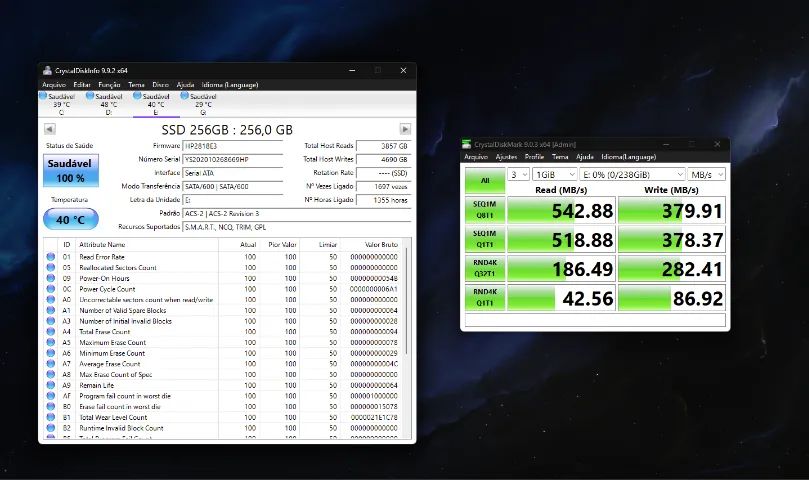
Task: Select the G: drive tab at 29 °C
Action: pos(199,104)
